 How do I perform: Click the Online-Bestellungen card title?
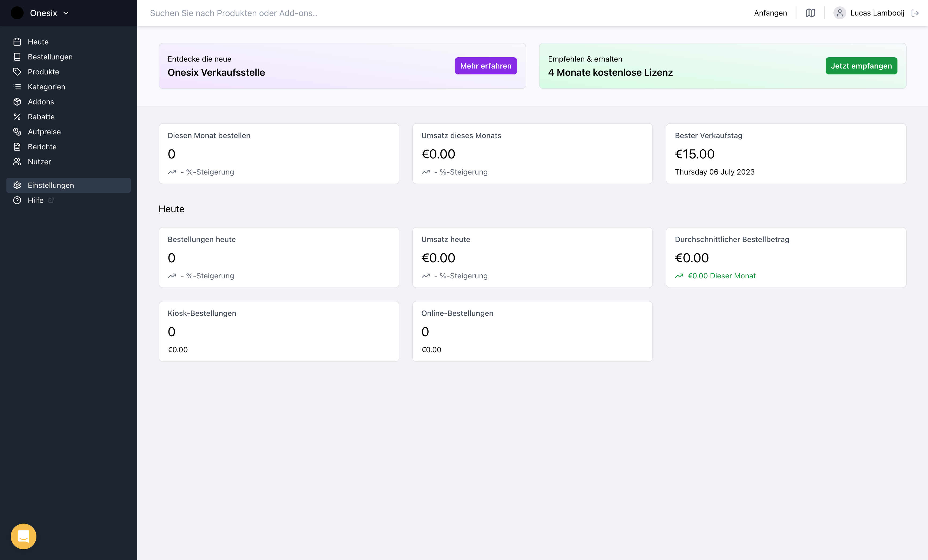click(x=457, y=313)
